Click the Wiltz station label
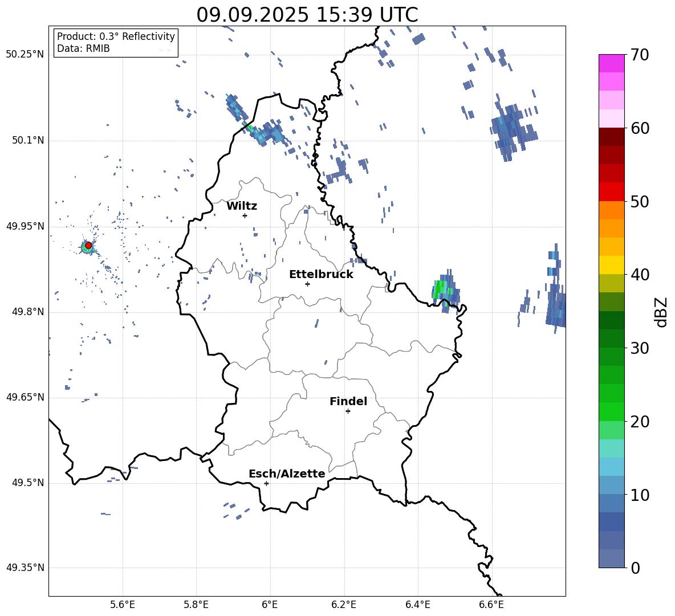This screenshot has width=675, height=616. tap(242, 206)
